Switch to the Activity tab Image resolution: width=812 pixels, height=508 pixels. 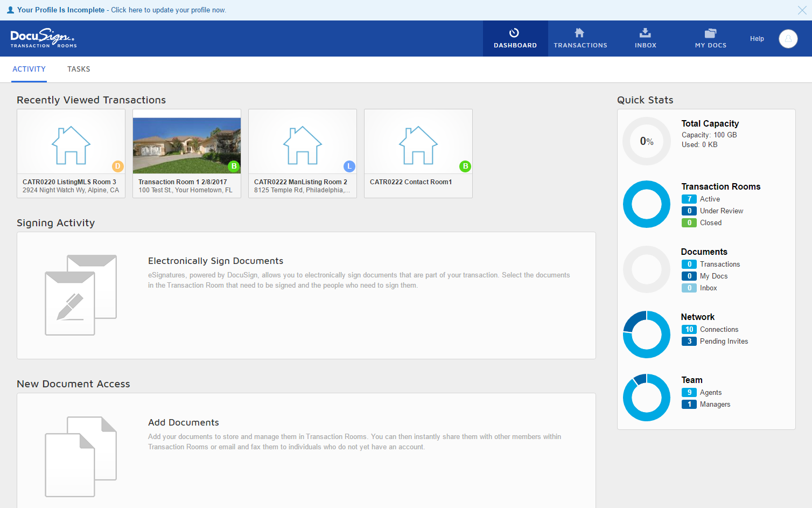pyautogui.click(x=29, y=69)
